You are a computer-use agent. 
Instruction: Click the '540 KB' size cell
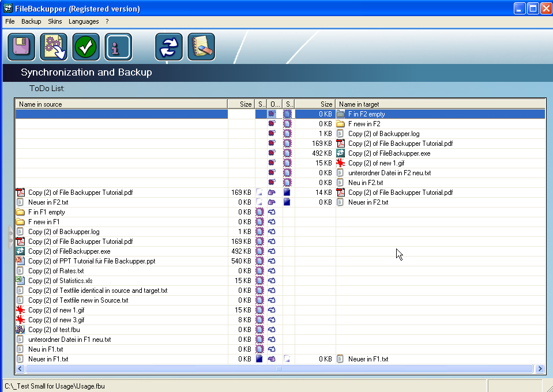(241, 261)
